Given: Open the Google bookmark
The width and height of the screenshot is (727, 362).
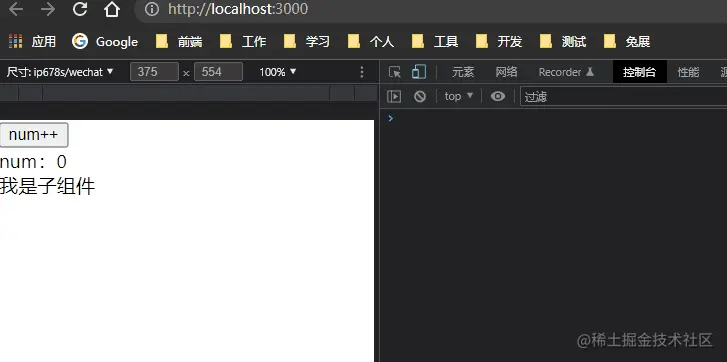Looking at the screenshot, I should [105, 42].
